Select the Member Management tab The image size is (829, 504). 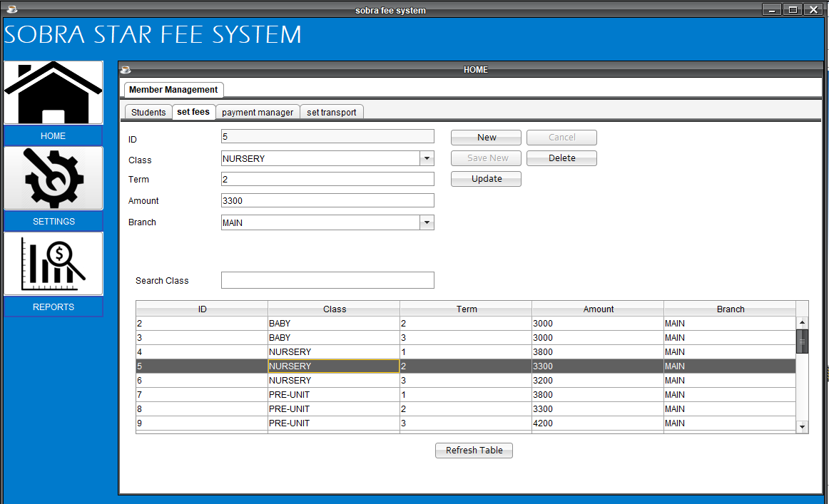173,90
